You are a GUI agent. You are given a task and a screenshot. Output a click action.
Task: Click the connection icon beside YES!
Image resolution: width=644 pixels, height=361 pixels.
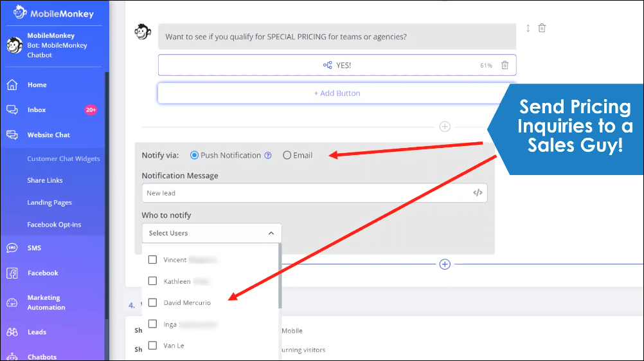[x=327, y=65]
